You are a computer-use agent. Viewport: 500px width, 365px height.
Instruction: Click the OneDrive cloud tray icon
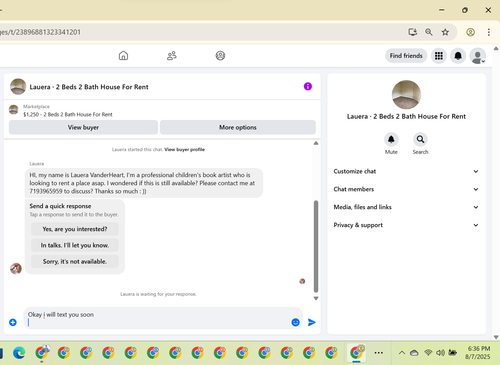[x=414, y=353]
